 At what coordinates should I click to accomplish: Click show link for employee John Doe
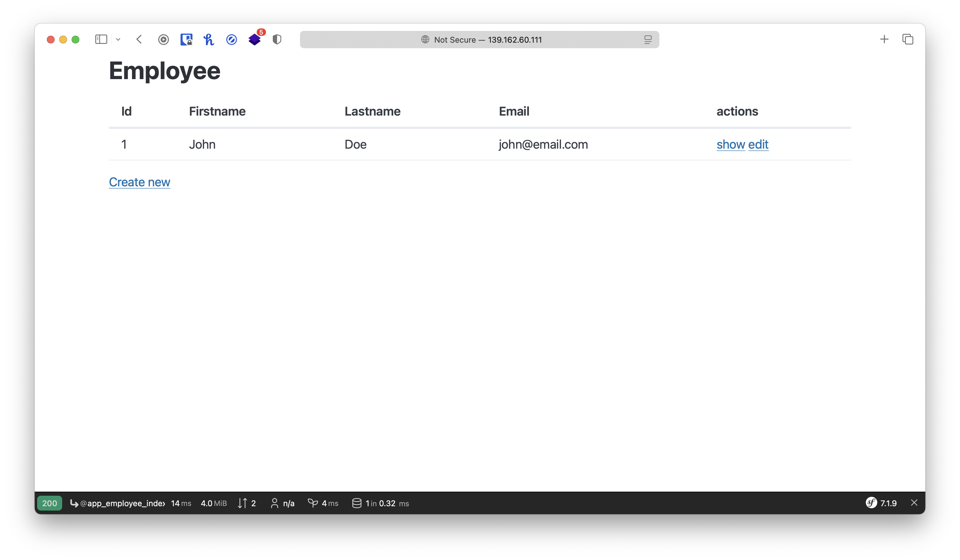730,144
